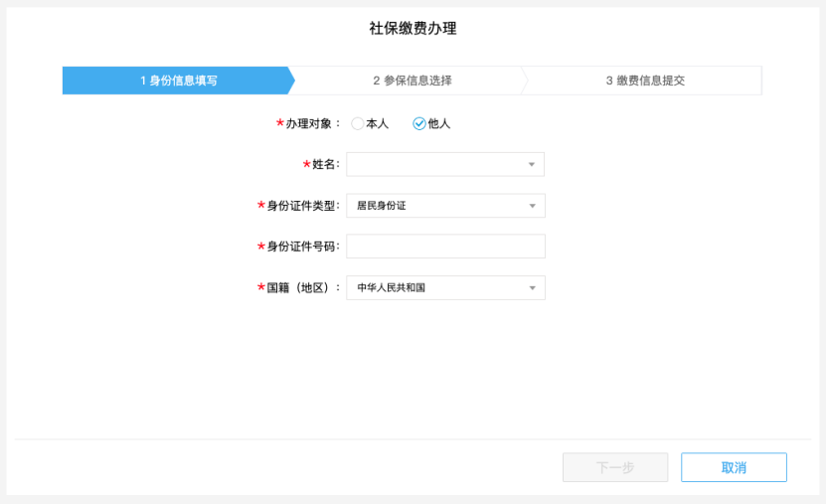Click the 社保缴费办理 title text
Screen dimensions: 826x504
click(413, 29)
